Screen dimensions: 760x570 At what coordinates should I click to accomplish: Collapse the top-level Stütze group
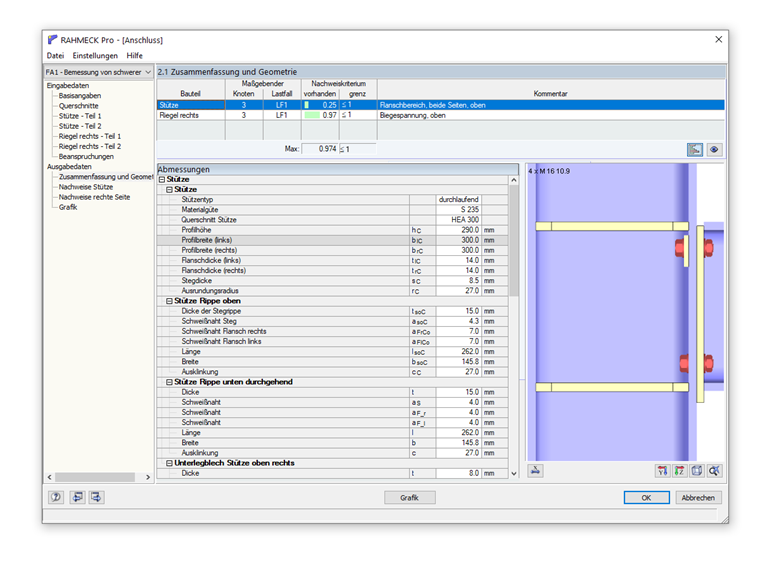162,179
